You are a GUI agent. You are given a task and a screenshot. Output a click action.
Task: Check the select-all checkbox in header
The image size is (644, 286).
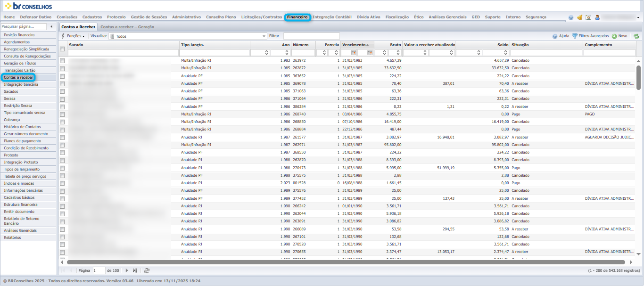(62, 49)
